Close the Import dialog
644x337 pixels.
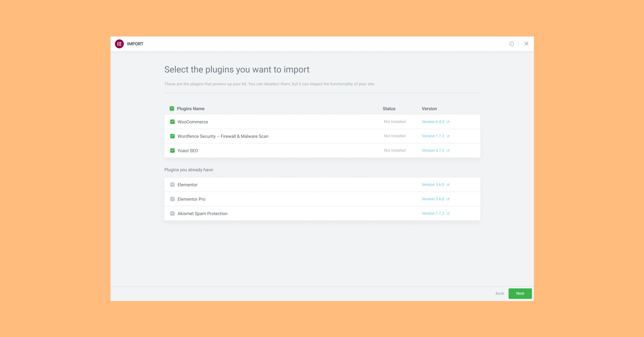(x=526, y=44)
